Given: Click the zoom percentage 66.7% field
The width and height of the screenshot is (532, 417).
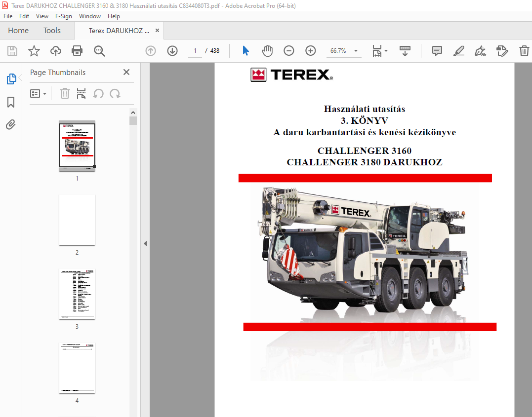Looking at the screenshot, I should click(x=338, y=51).
